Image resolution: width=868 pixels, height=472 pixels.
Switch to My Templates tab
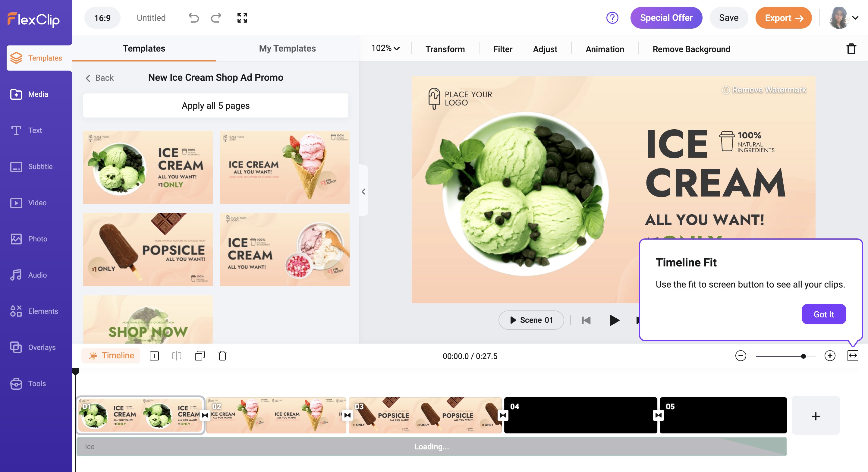click(287, 49)
